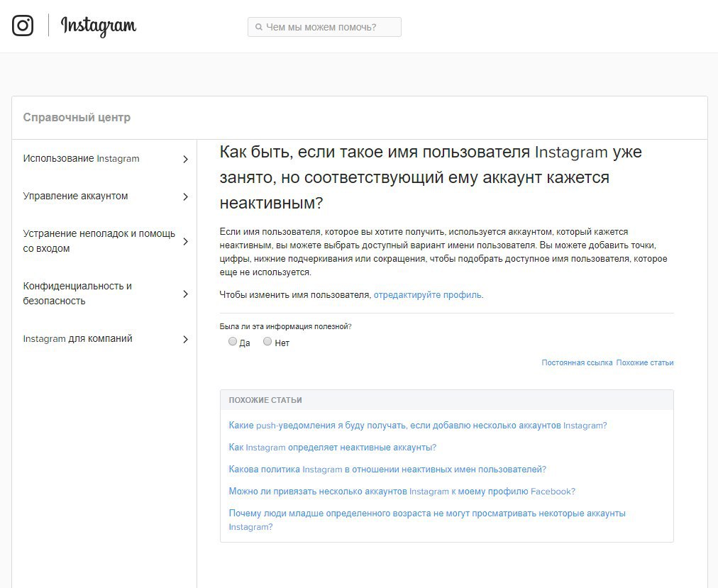The image size is (718, 588).
Task: Select the 'Да' radio button
Action: (233, 341)
